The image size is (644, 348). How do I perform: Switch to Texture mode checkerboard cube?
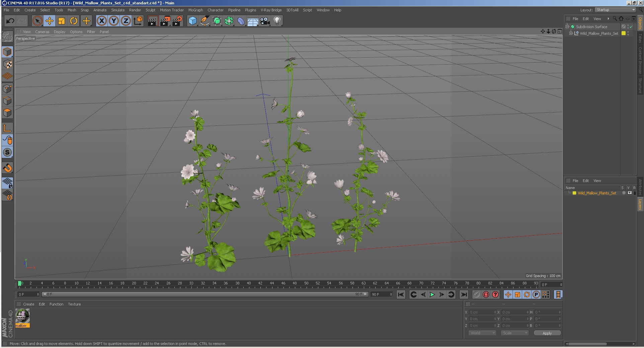7,64
